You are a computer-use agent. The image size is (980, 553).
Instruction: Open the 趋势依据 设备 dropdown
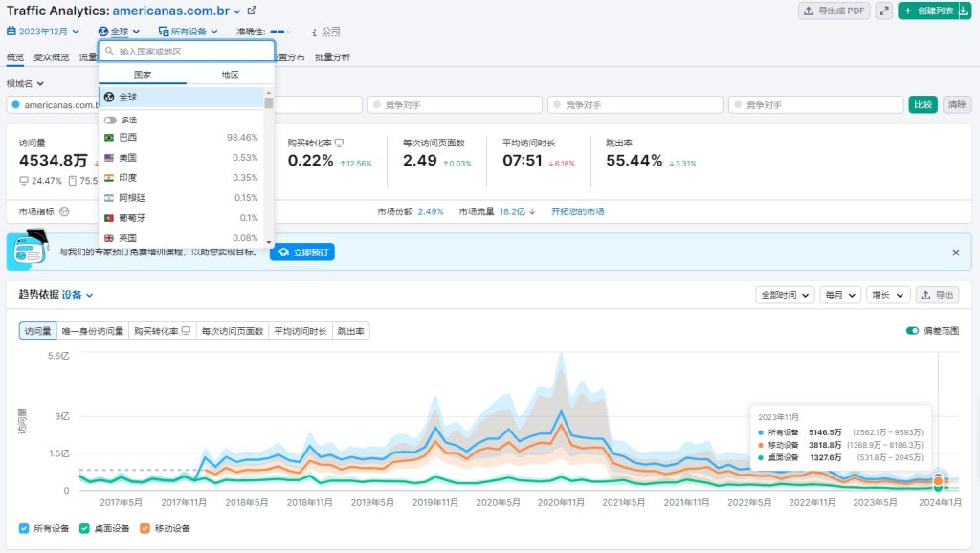[78, 295]
